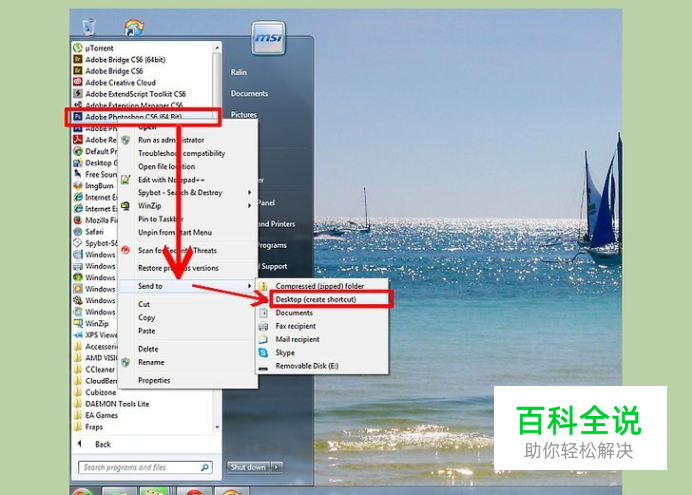Click the Adobe Creative Cloud icon
This screenshot has height=495, width=692.
[x=78, y=82]
